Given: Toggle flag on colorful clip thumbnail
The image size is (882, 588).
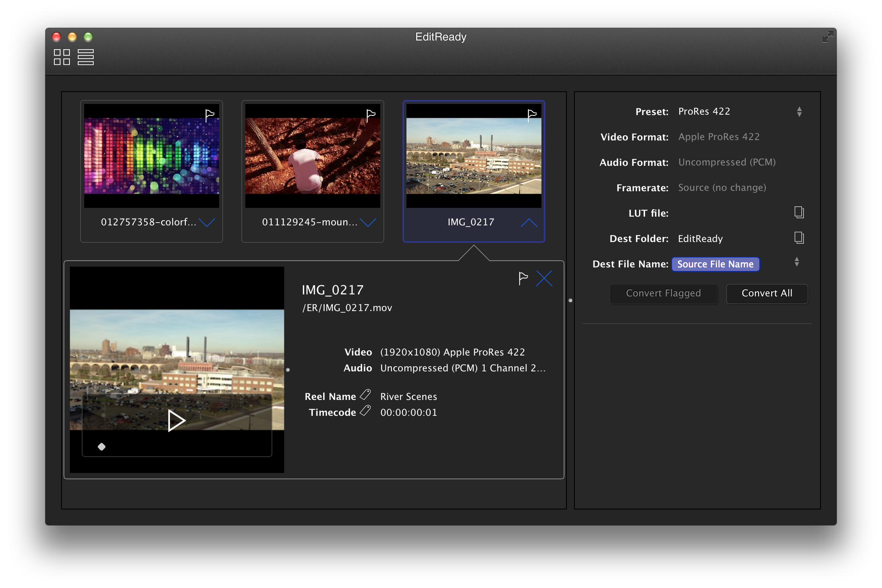Looking at the screenshot, I should point(210,115).
